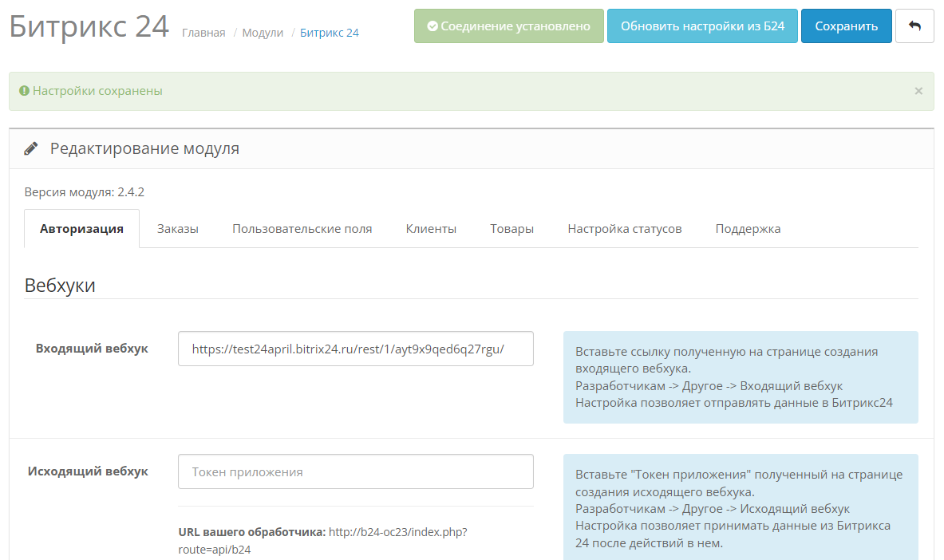The image size is (944, 560).
Task: Click the 'Входящий вебхук' label
Action: coord(92,349)
